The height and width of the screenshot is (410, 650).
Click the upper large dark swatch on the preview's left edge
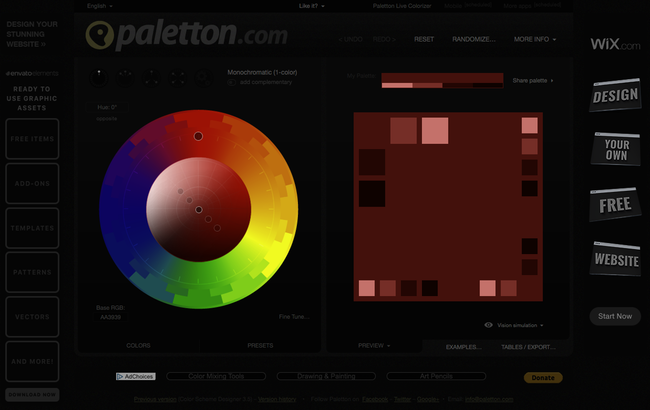372,162
